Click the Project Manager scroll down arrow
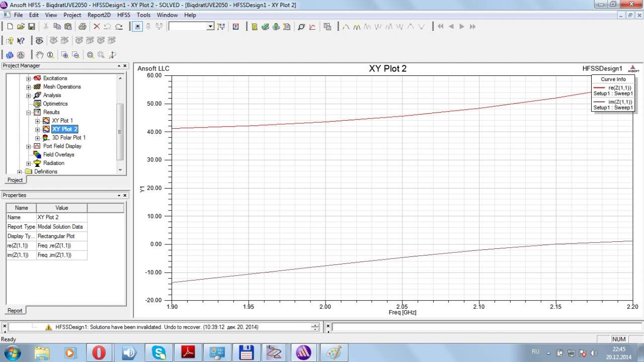 (120, 170)
